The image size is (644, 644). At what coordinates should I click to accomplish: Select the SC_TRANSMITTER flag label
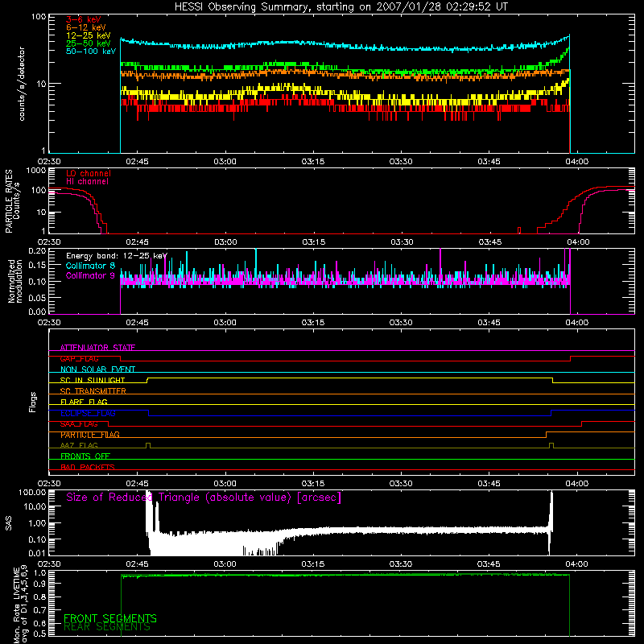click(x=93, y=391)
